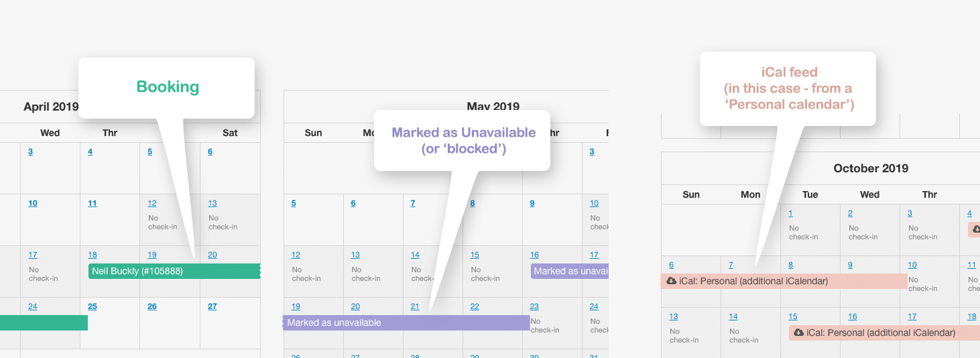Screen dimensions: 980x358
Task: Select the Marked as unavailable bar starting May 19
Action: (x=406, y=322)
